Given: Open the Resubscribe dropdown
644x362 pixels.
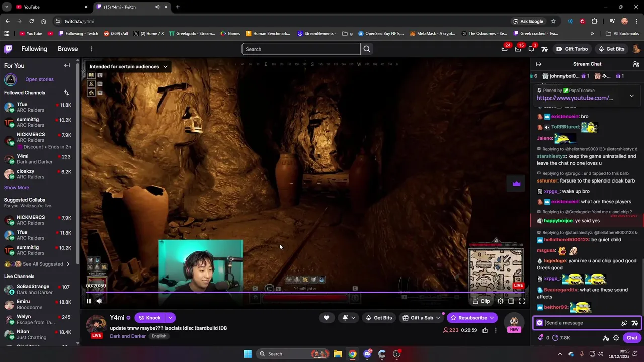Looking at the screenshot, I should [x=472, y=318].
